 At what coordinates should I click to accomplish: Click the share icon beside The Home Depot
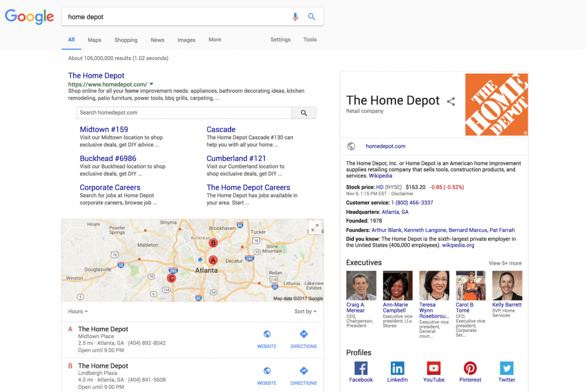[451, 101]
